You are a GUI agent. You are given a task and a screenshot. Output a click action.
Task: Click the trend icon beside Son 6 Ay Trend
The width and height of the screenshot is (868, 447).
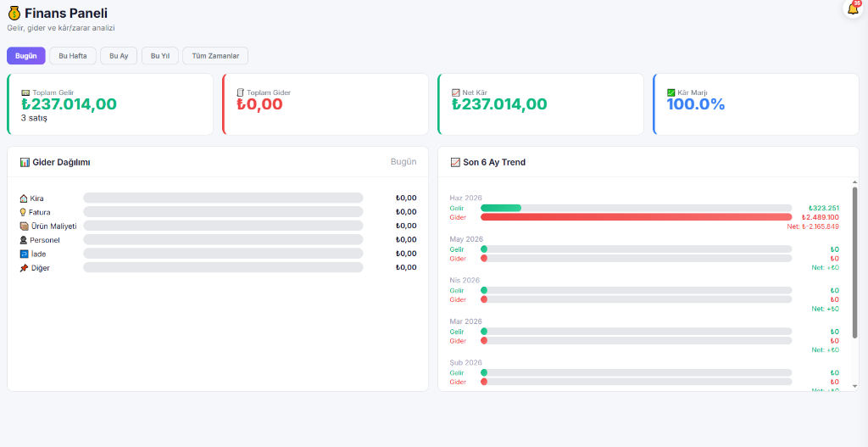click(x=455, y=162)
